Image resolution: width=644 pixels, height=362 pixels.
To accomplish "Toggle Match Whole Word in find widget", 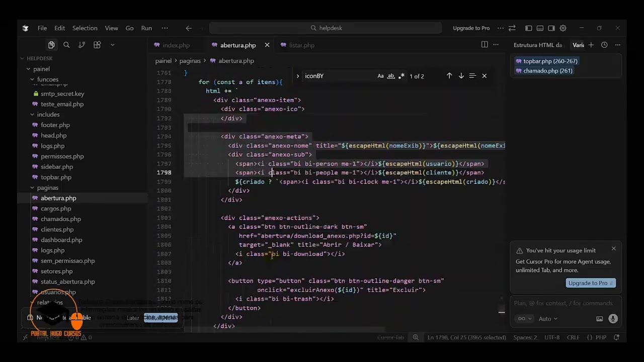I will click(391, 76).
